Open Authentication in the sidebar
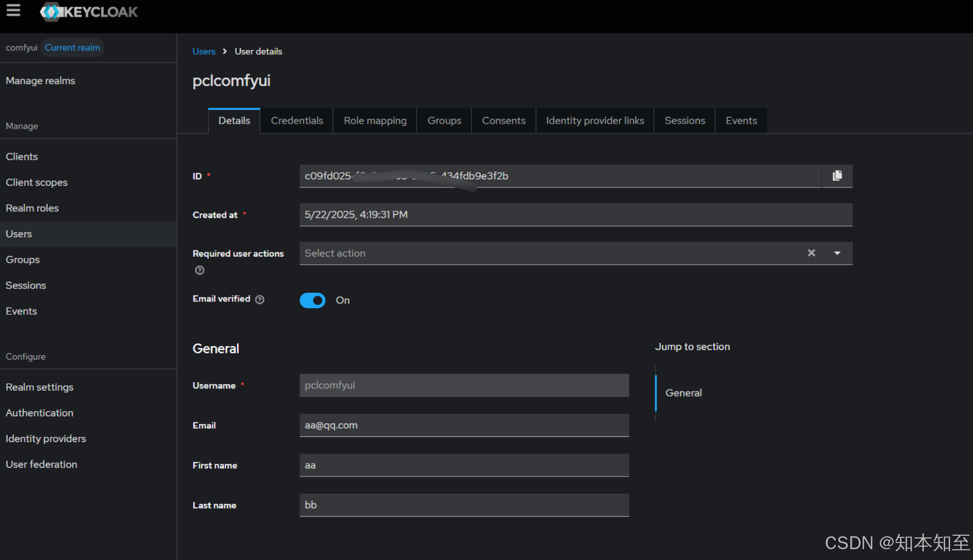The width and height of the screenshot is (973, 560). pos(88,413)
